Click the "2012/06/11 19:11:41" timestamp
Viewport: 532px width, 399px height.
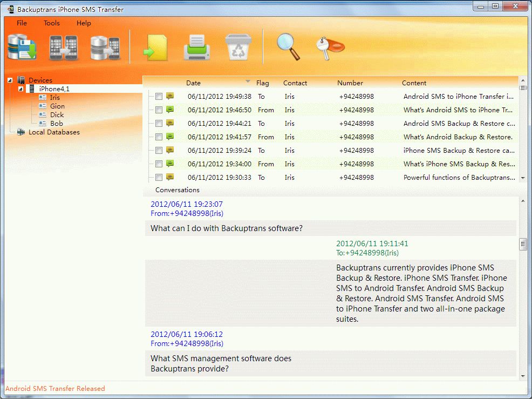[372, 244]
